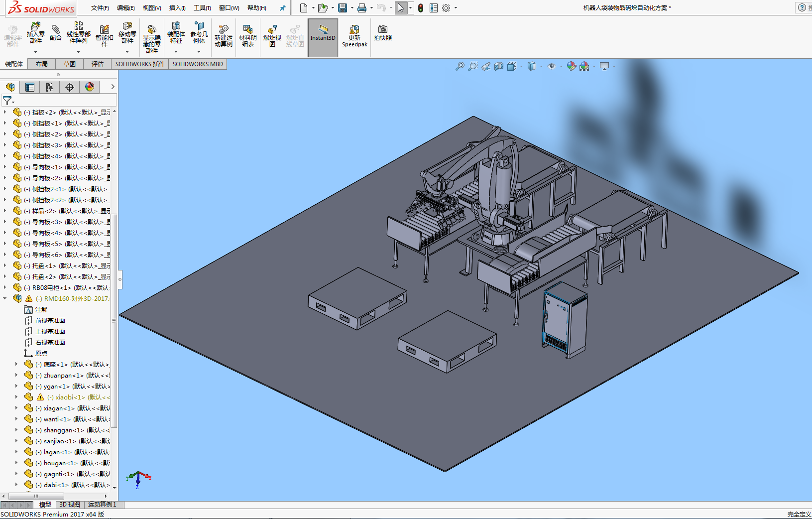Collapse the RMD160 assembly tree node
812x519 pixels.
5,298
